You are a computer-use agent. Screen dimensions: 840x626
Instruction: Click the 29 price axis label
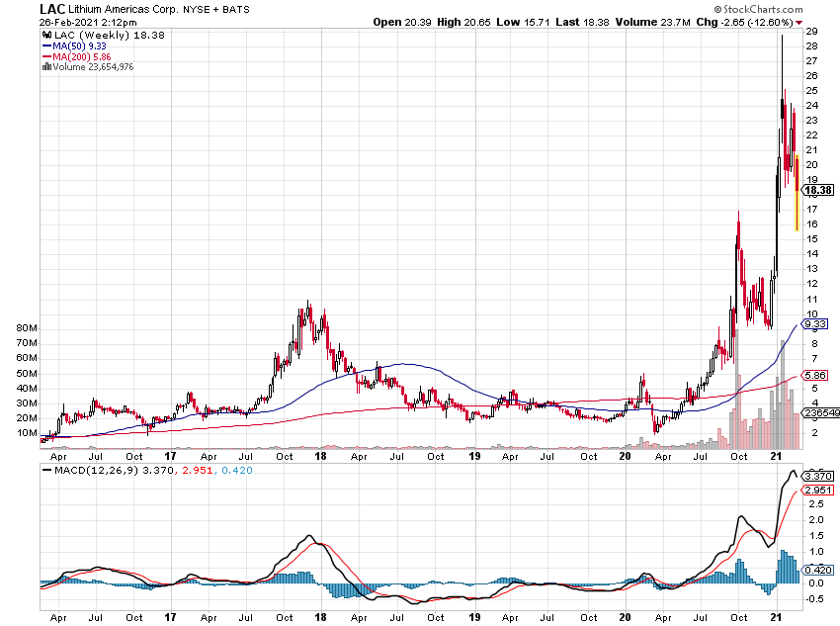pos(811,31)
